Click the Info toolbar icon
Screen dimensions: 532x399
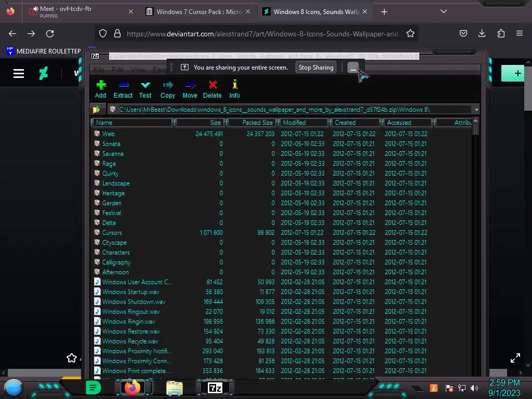point(234,89)
